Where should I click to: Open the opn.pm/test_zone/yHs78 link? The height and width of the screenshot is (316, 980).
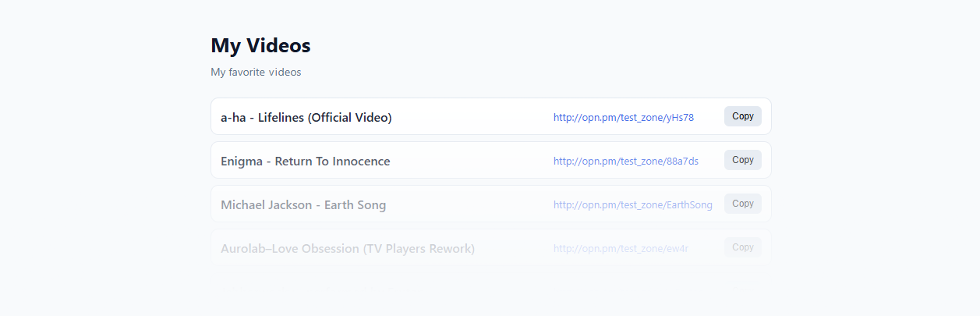click(x=623, y=117)
